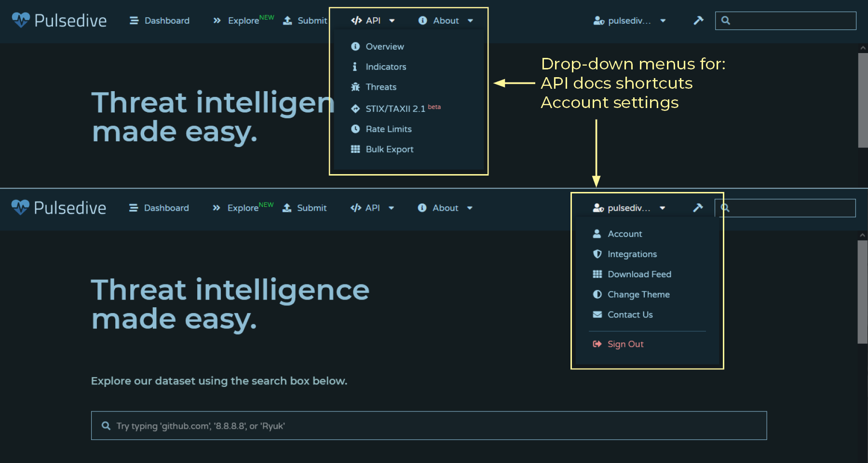Click the STIX/TAXII diamond icon
Image resolution: width=868 pixels, height=463 pixels.
(x=355, y=109)
